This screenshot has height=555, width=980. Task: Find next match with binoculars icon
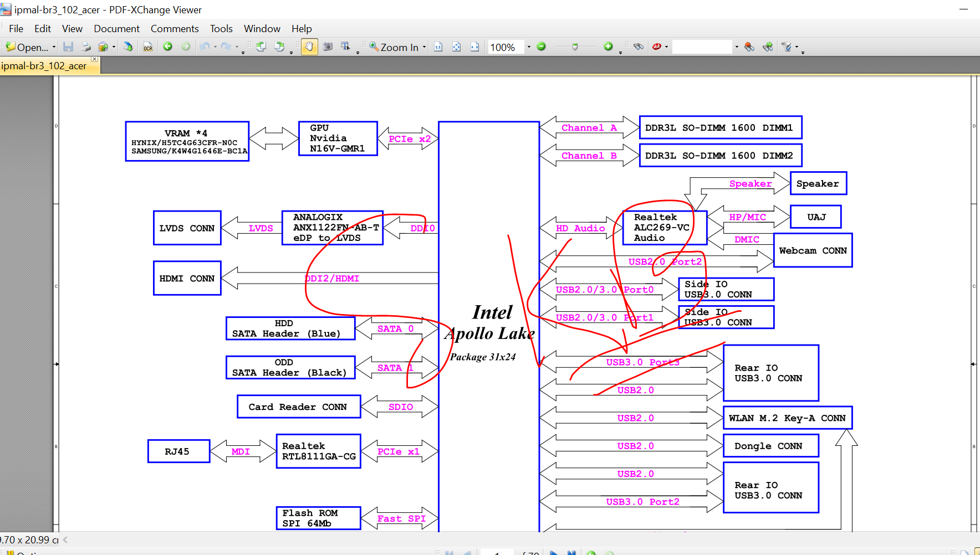pos(768,47)
